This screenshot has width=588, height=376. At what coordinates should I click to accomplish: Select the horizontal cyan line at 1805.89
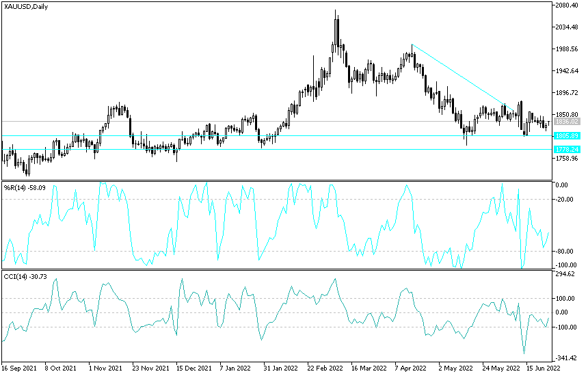coord(277,136)
